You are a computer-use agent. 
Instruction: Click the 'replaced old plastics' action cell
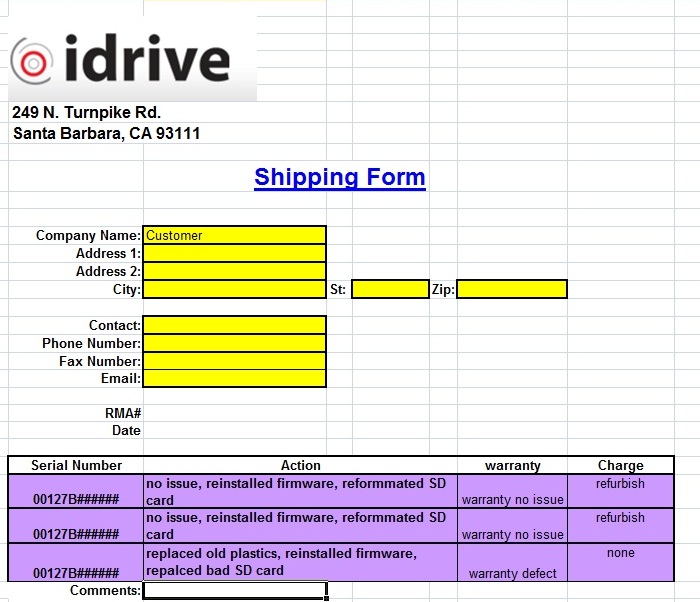click(300, 562)
